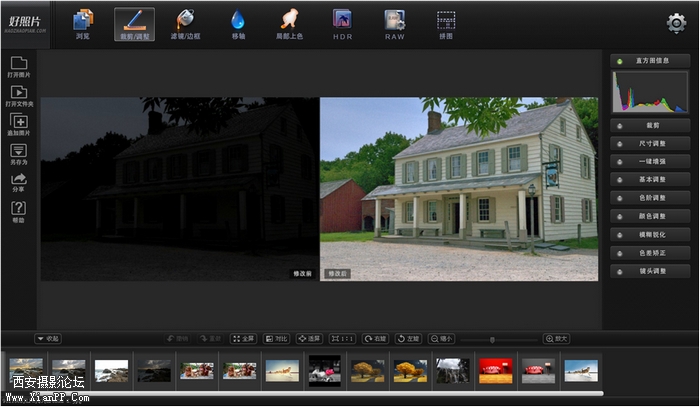Click 另存为 save as icon
This screenshot has height=407, width=700.
[19, 154]
